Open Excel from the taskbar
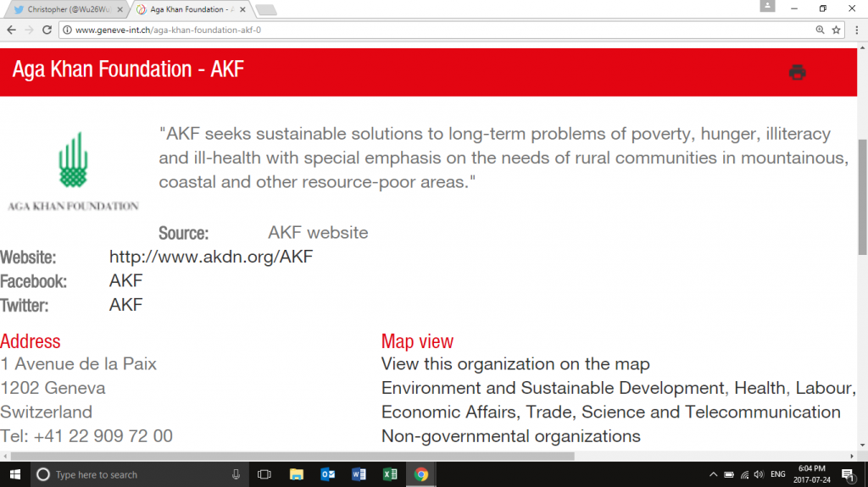 (390, 474)
